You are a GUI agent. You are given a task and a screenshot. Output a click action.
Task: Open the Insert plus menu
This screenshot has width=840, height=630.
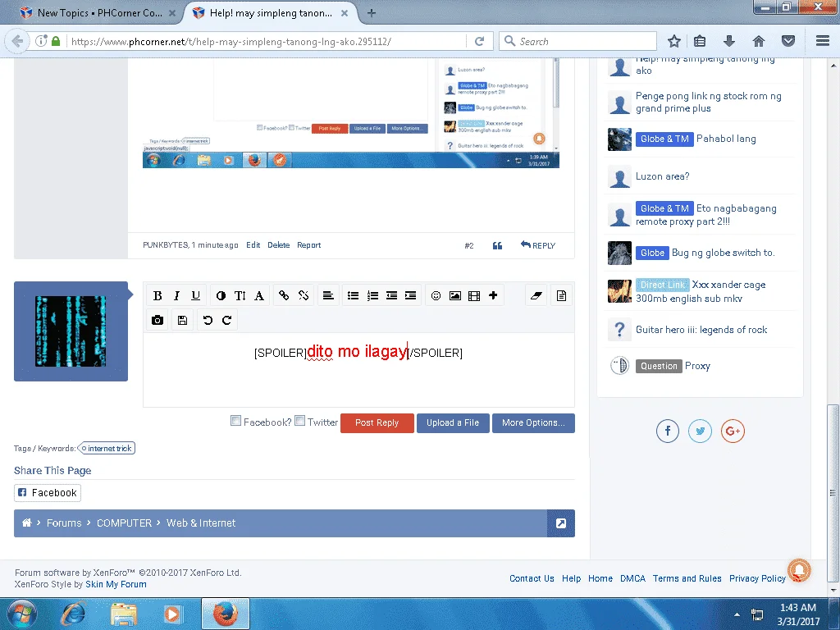coord(493,295)
